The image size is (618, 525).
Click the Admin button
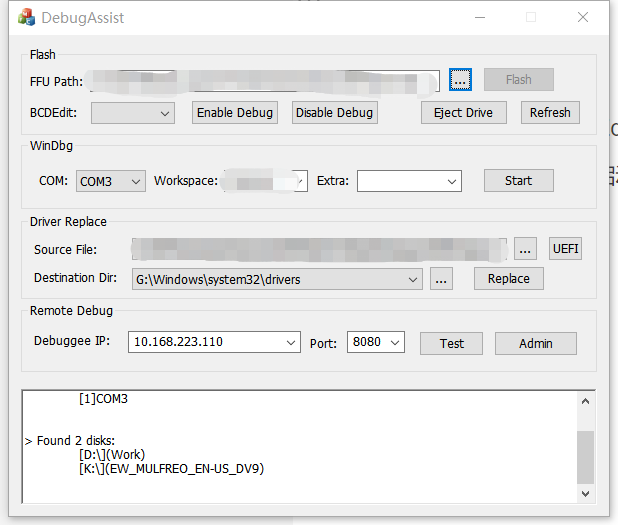pos(536,344)
